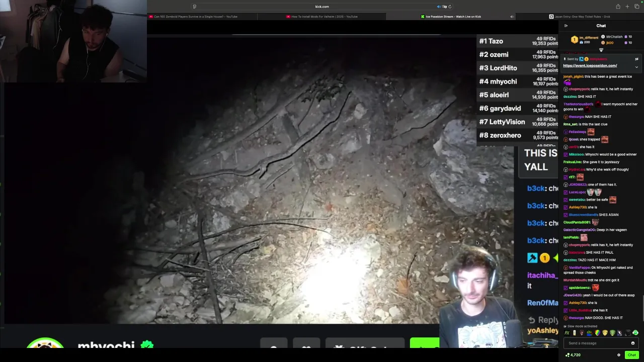Viewport: 644px width, 362px height.
Task: Click TheNotoriousBot's username in chat
Action: tap(578, 104)
